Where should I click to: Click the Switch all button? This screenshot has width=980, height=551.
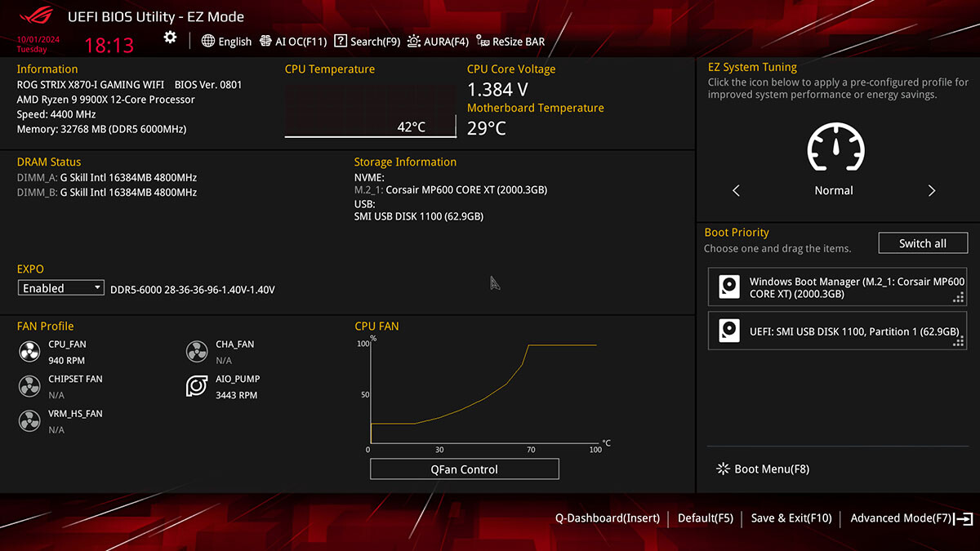pyautogui.click(x=923, y=243)
